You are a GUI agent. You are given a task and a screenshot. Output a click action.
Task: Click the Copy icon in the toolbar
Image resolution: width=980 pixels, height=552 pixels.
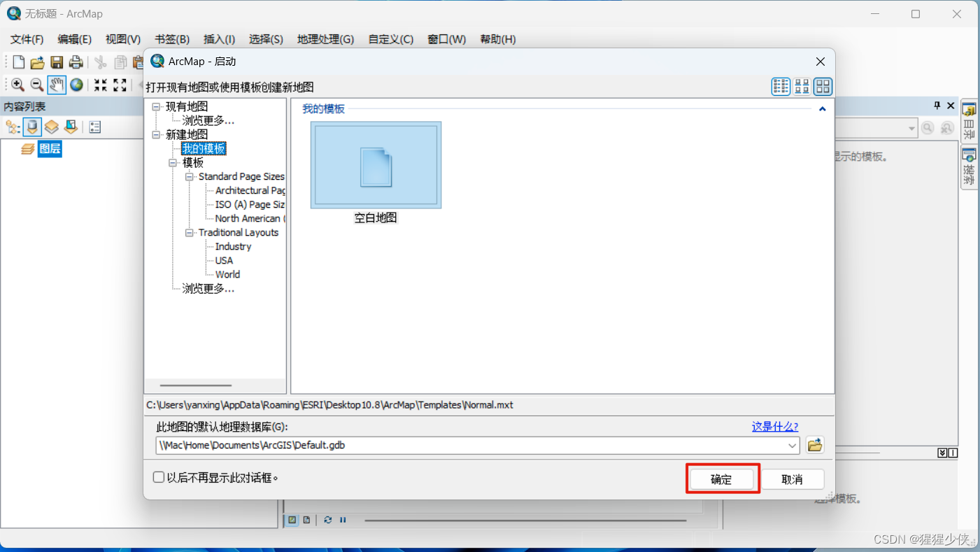pyautogui.click(x=120, y=62)
